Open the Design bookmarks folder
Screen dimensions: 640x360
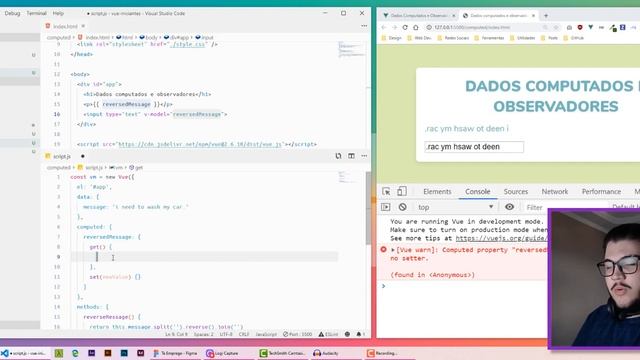coord(391,38)
